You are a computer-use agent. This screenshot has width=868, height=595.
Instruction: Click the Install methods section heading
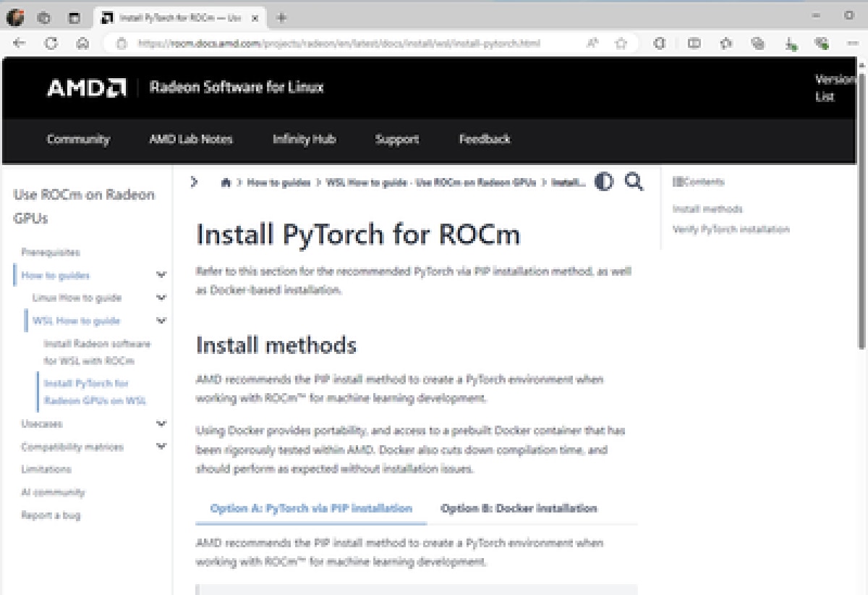pos(276,345)
